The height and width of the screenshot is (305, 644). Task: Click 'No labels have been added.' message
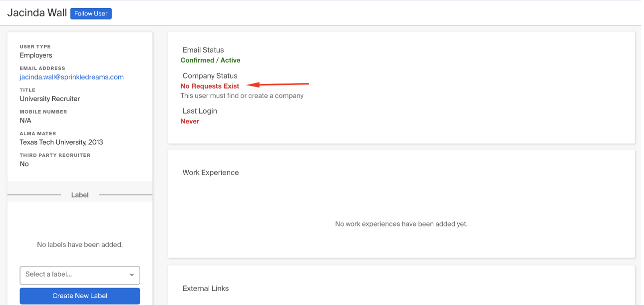tap(80, 245)
